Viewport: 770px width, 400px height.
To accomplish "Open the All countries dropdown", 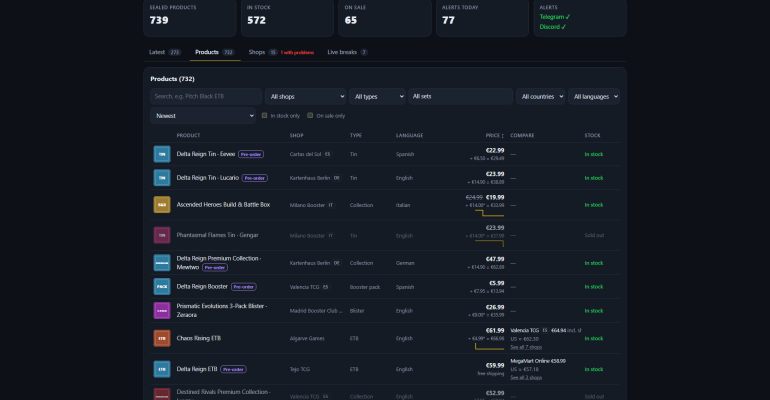I will click(540, 97).
